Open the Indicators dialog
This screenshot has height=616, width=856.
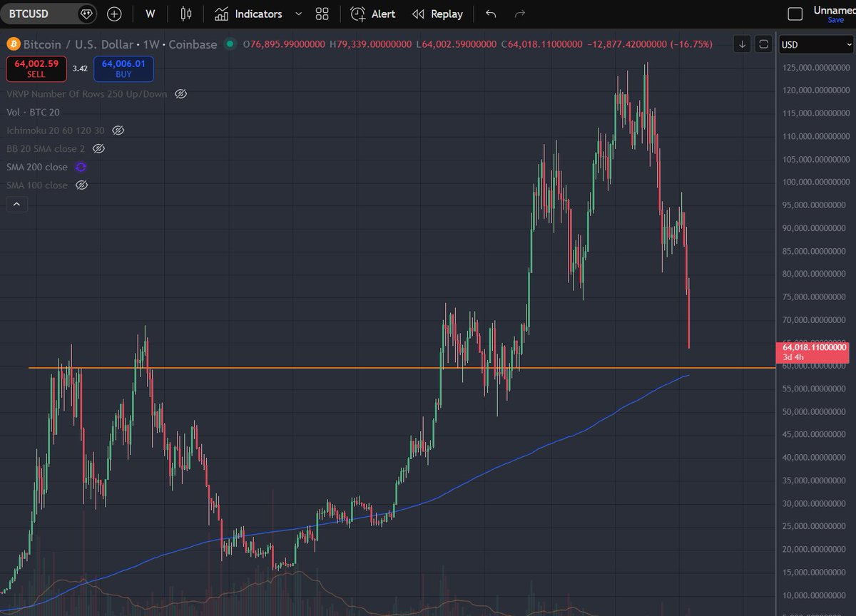(x=249, y=14)
